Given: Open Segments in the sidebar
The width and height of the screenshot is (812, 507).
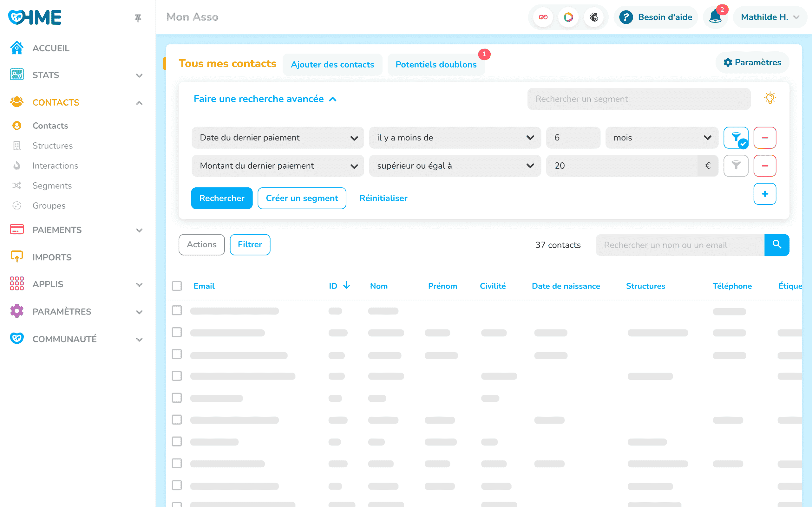Looking at the screenshot, I should pos(52,186).
